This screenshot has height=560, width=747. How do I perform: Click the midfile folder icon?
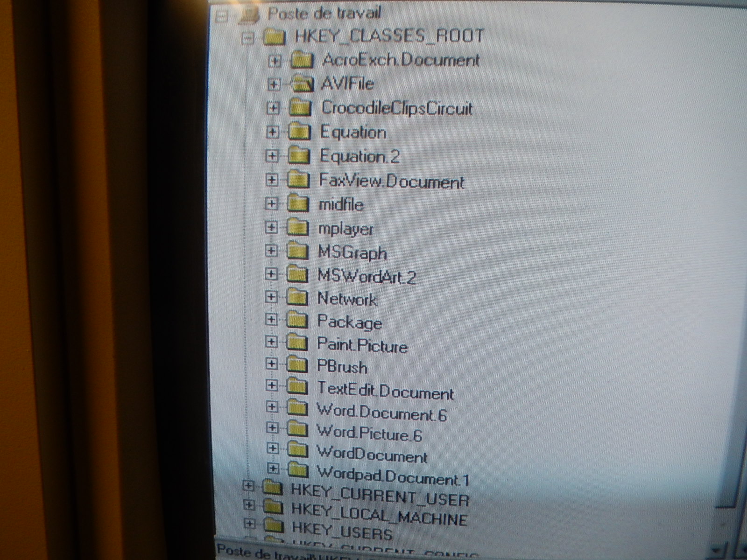298,203
